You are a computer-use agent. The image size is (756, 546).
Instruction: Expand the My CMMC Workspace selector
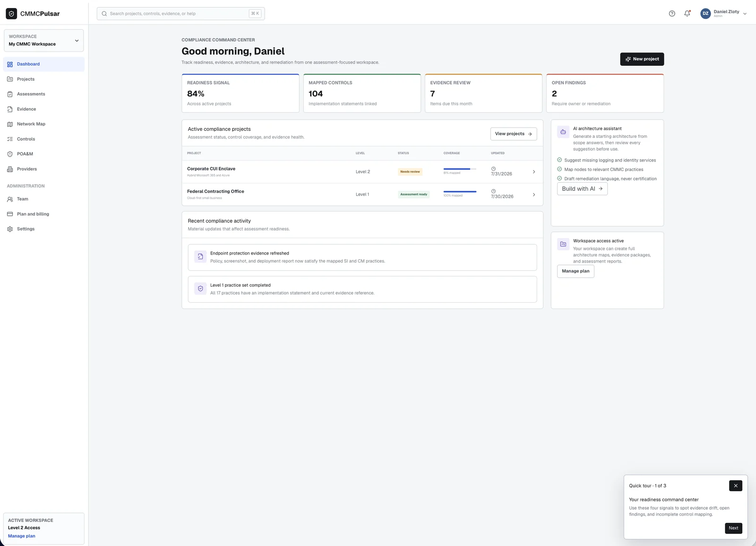(44, 41)
